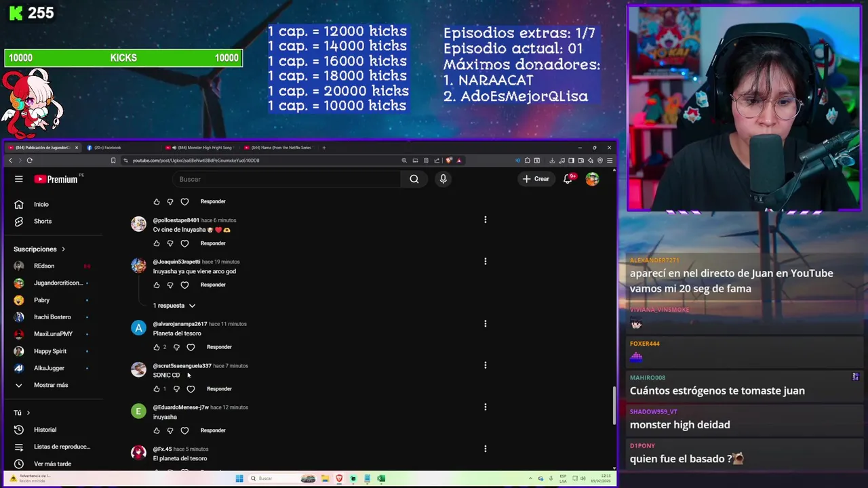Click the YouTube Buscar search field
Screen dimensions: 868x488
pos(288,179)
